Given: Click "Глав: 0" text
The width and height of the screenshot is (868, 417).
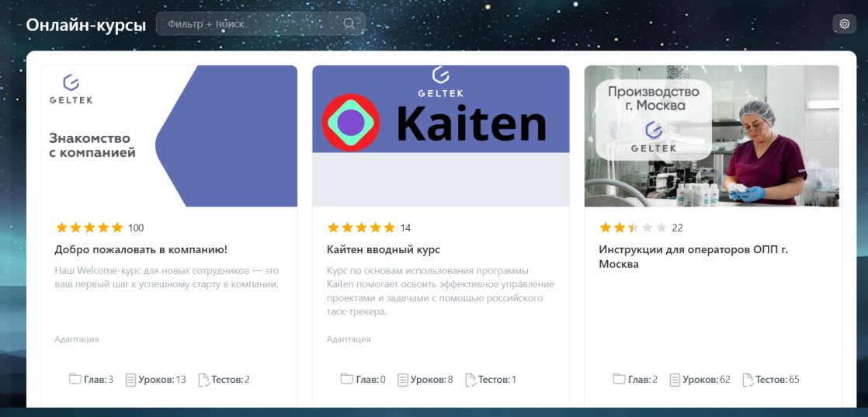Looking at the screenshot, I should tap(371, 380).
